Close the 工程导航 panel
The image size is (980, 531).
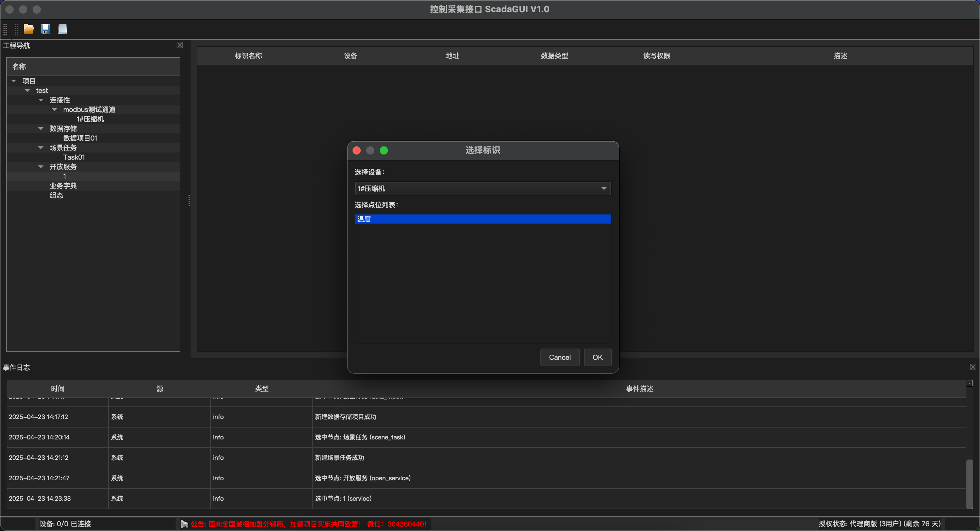pos(180,45)
